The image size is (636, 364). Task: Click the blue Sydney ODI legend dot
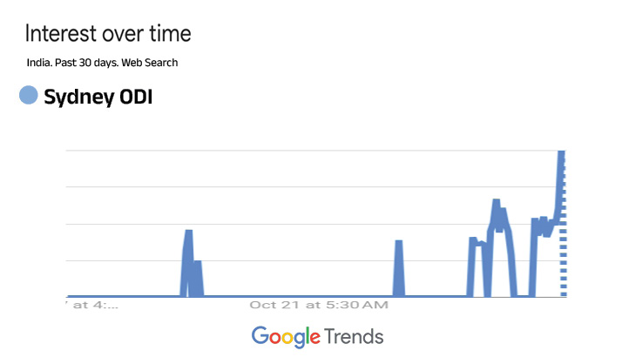29,96
